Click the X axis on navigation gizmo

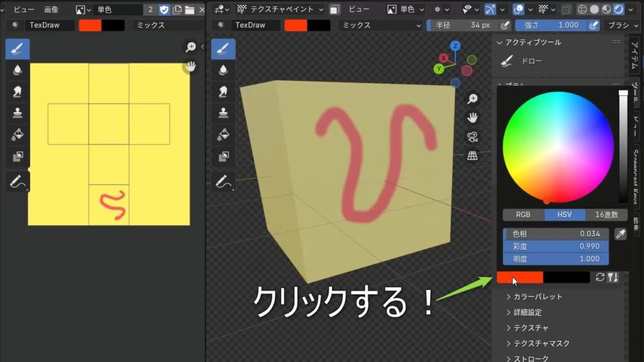pyautogui.click(x=443, y=58)
